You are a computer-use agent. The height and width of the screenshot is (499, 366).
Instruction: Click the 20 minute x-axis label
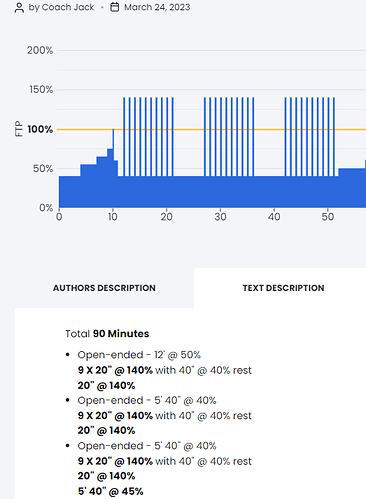pos(166,217)
